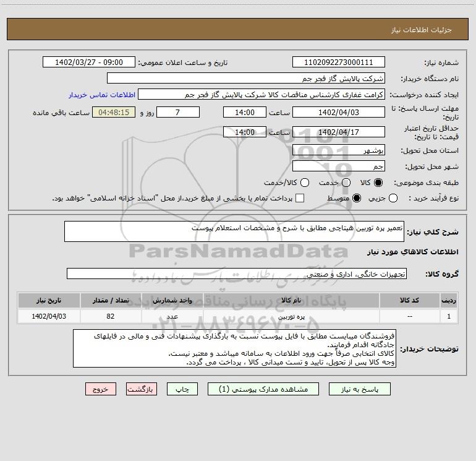Click the need number field 1102092273000111
Screen dimensions: 476x461
tap(339, 62)
